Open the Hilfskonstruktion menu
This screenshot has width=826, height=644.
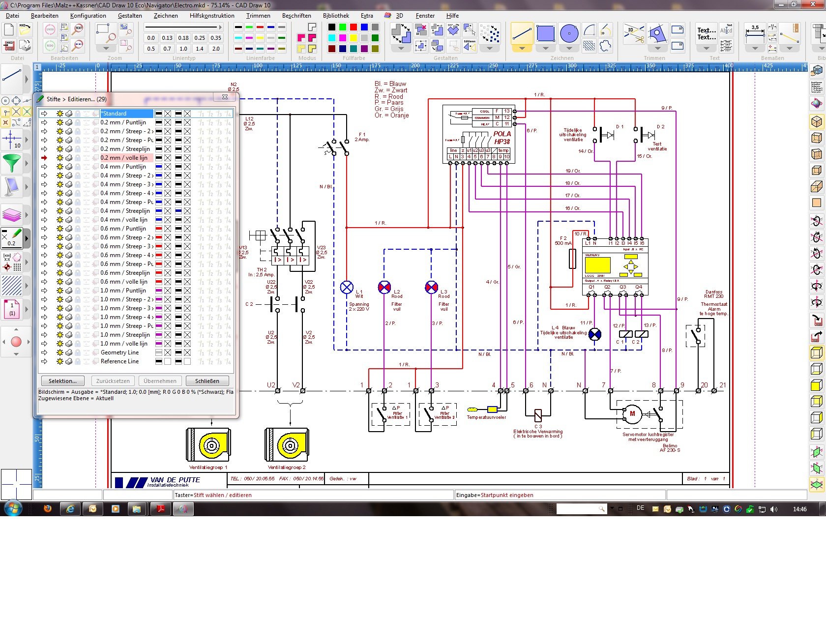pos(212,16)
